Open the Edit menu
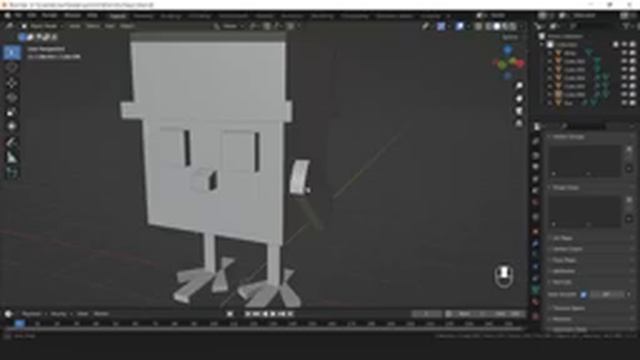 31,16
